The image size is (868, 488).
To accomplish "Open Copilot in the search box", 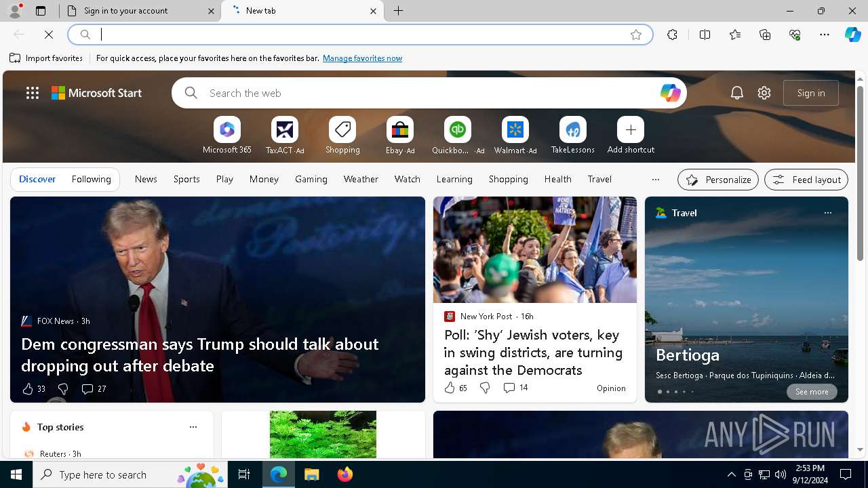I will pos(670,93).
